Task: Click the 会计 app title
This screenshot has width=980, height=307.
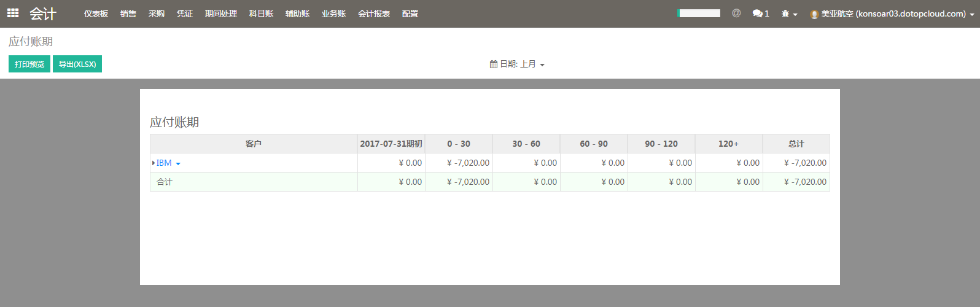Action: coord(43,14)
